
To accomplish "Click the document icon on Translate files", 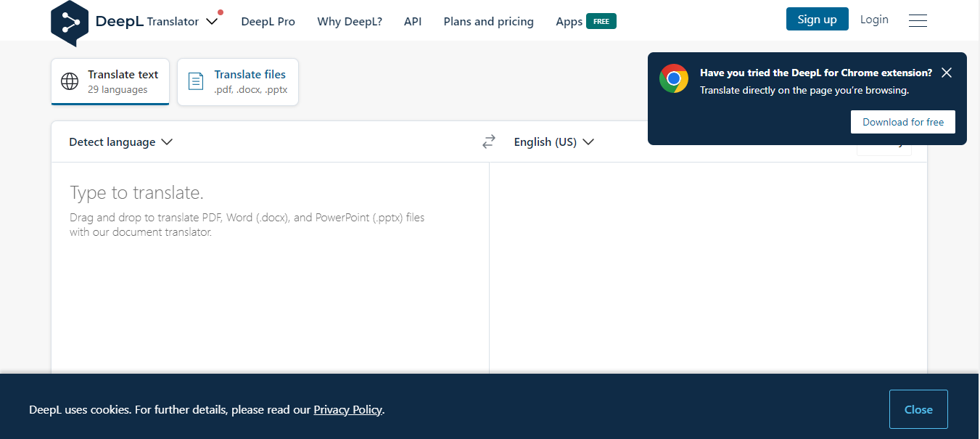I will pos(196,81).
